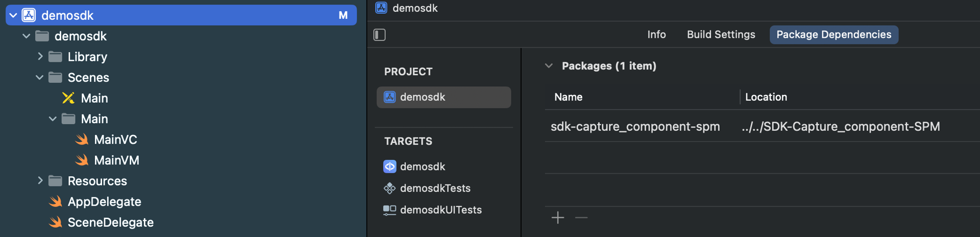
Task: Switch to the Info tab
Action: (656, 35)
